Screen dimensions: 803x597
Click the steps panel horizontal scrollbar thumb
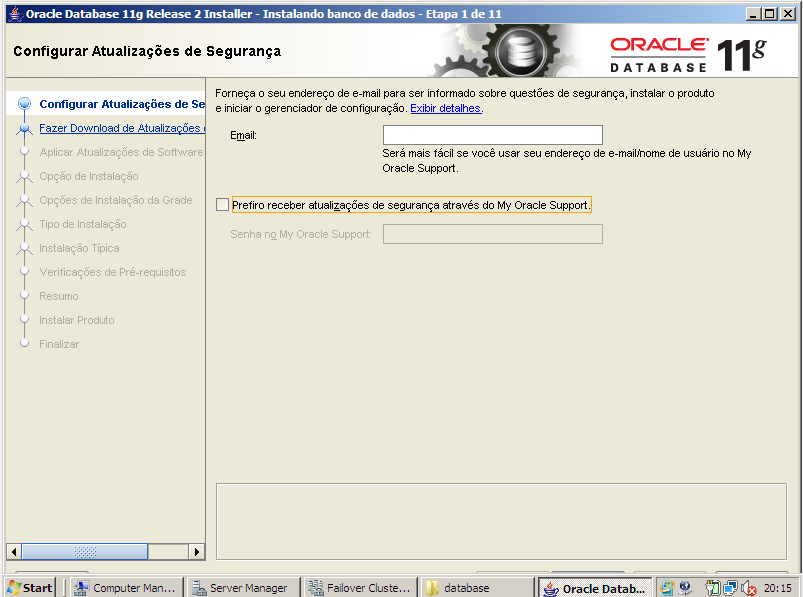pos(84,551)
